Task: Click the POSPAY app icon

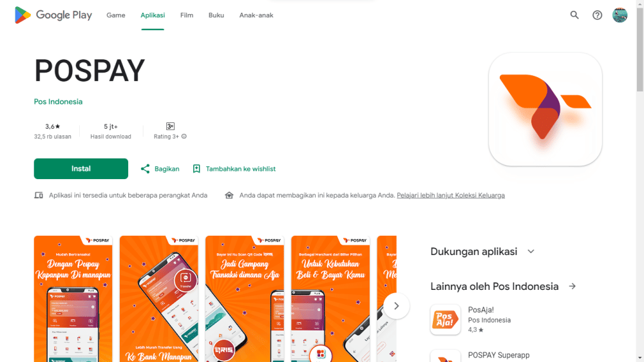Action: coord(545,110)
